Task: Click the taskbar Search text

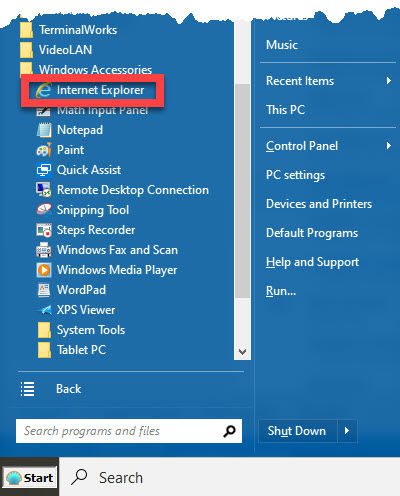Action: click(121, 478)
